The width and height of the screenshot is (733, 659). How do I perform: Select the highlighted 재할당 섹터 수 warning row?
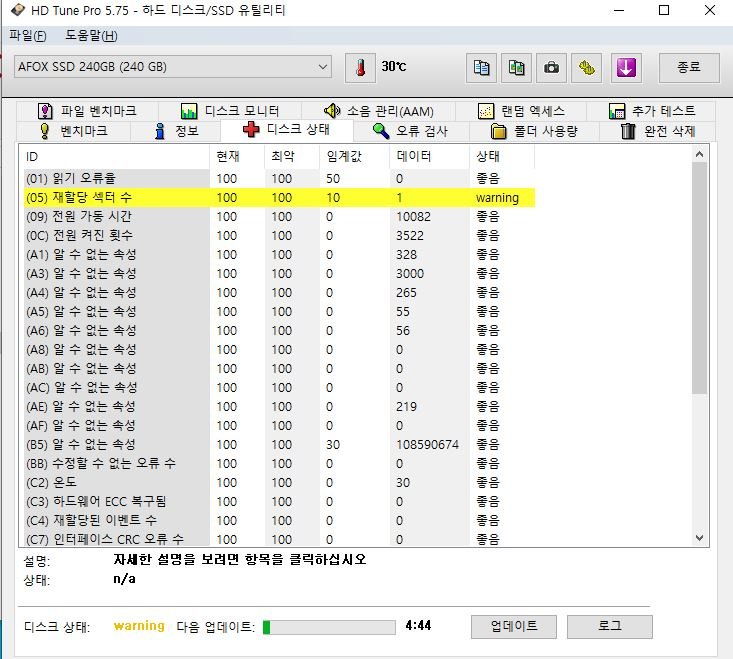click(280, 198)
